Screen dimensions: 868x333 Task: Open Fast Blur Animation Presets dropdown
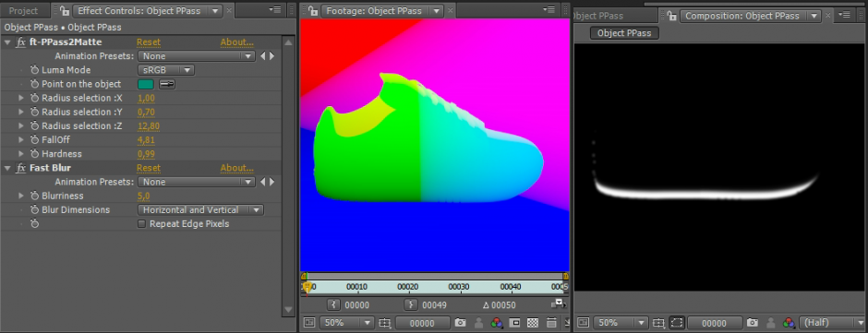coord(196,182)
